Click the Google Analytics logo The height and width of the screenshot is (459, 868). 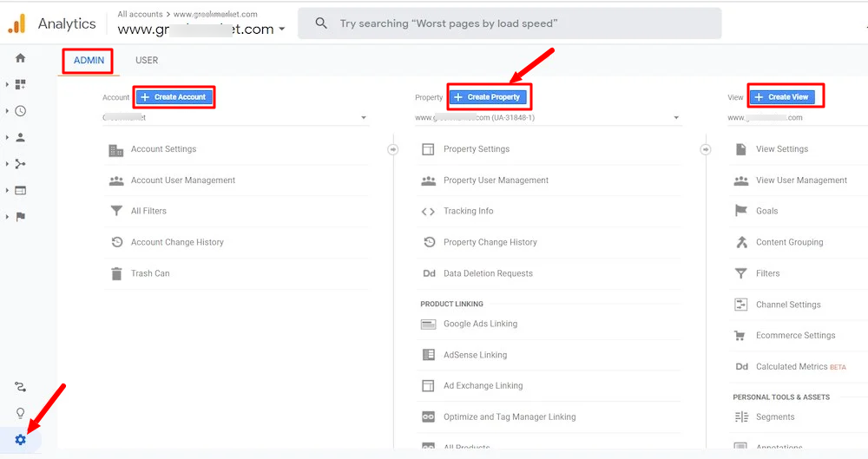pos(17,23)
